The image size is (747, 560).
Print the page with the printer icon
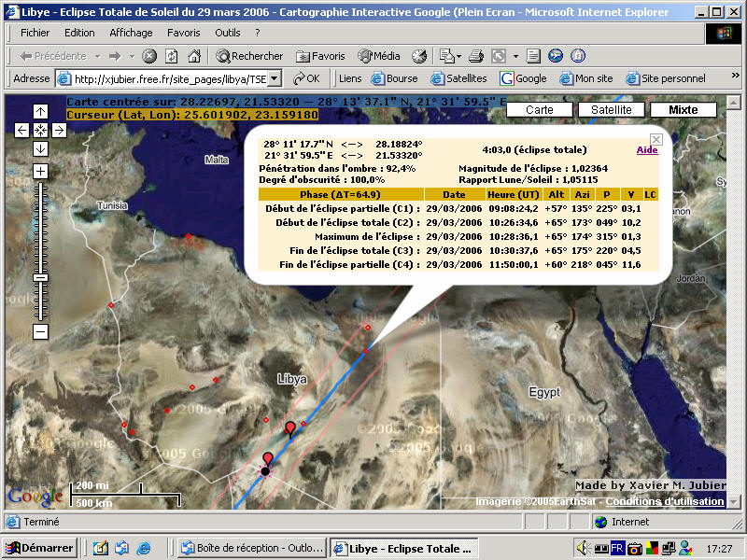(x=476, y=56)
